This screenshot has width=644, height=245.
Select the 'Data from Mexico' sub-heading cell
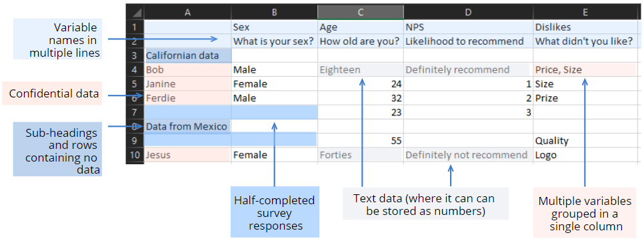point(188,127)
